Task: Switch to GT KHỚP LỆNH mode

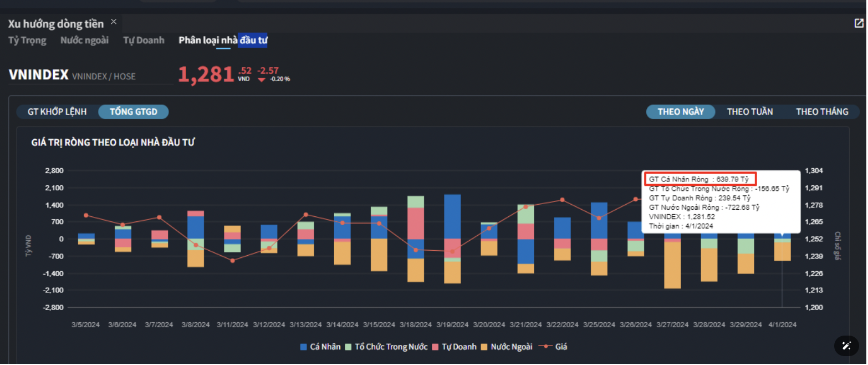Action: point(57,111)
